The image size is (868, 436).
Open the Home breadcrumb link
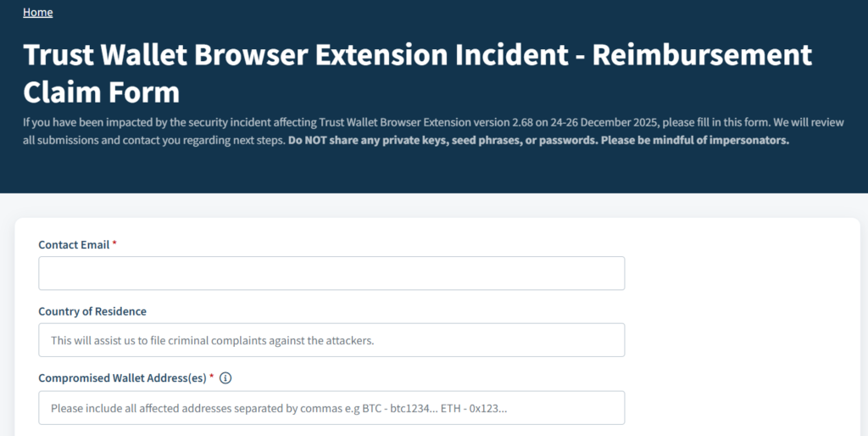coord(37,12)
